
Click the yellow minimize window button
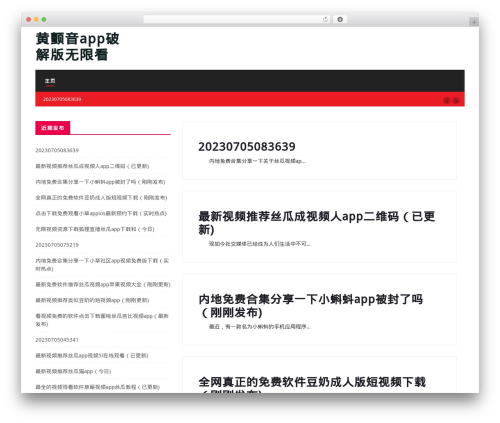[36, 20]
